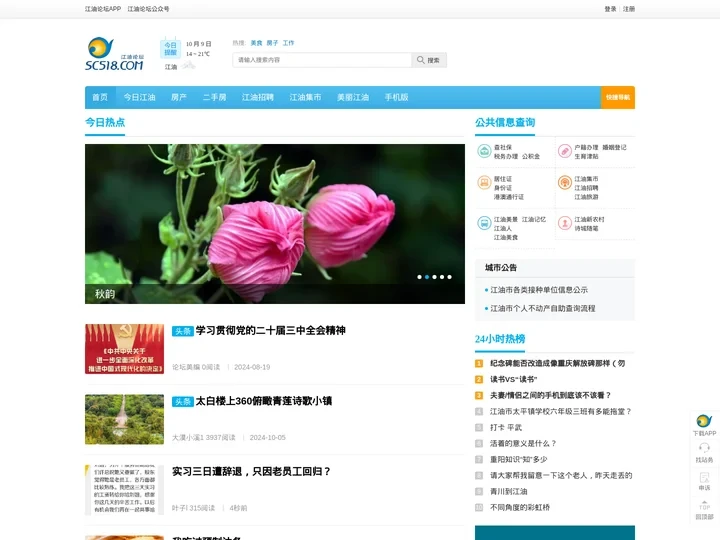Click the 公积金 link
This screenshot has height=540, width=720.
point(531,156)
